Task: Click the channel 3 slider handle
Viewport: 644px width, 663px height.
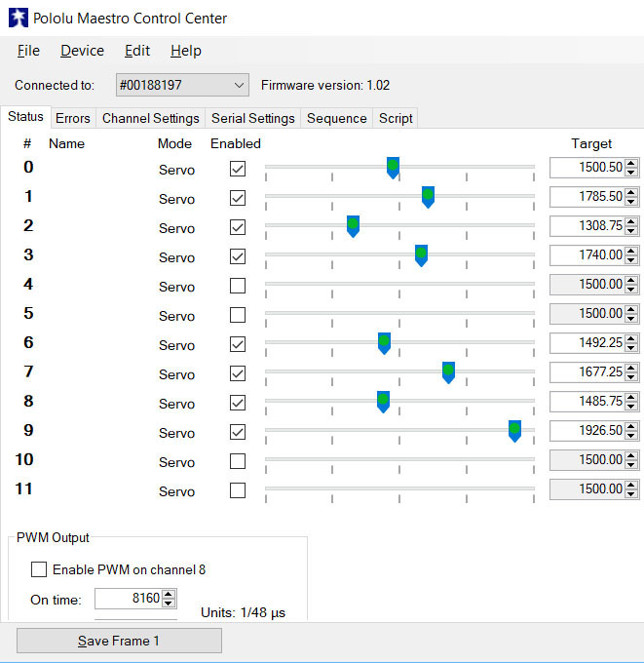Action: click(421, 255)
